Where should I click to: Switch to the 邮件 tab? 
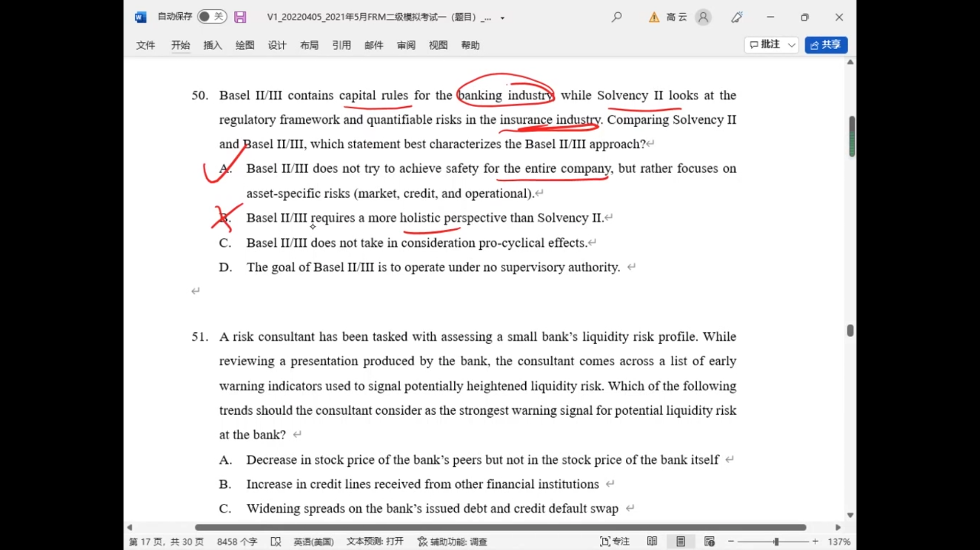374,45
